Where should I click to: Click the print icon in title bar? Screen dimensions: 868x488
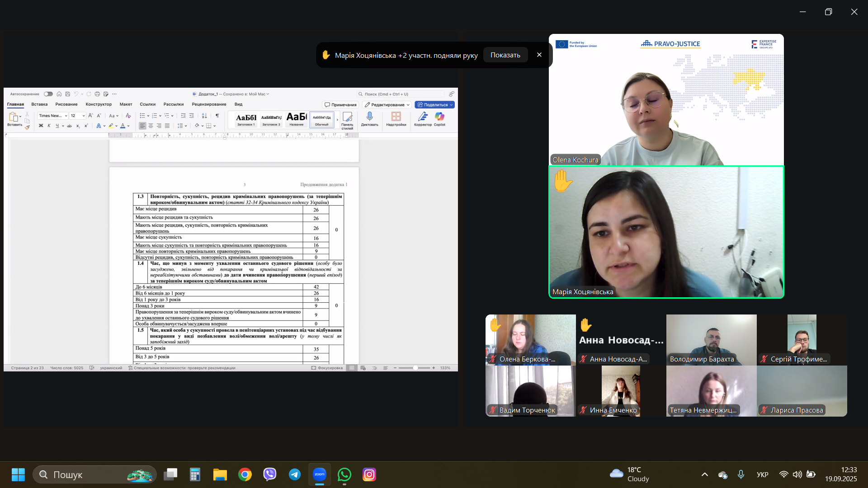click(97, 94)
